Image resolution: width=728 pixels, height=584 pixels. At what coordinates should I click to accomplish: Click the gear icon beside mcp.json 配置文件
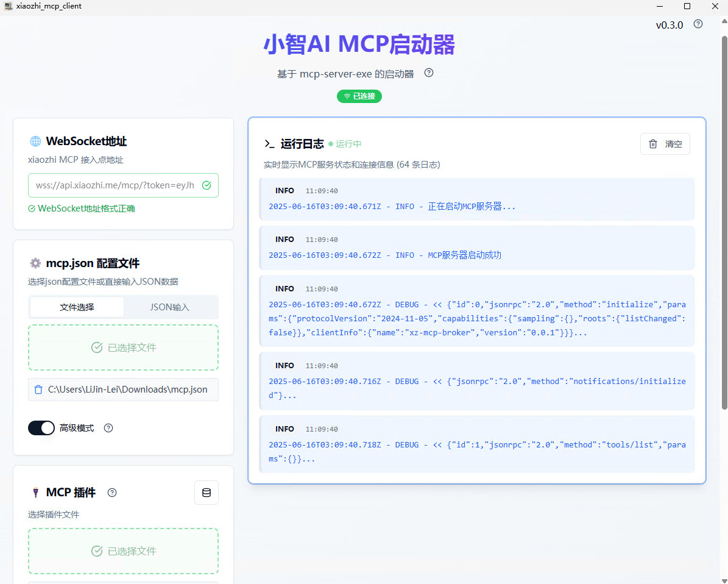coord(35,263)
